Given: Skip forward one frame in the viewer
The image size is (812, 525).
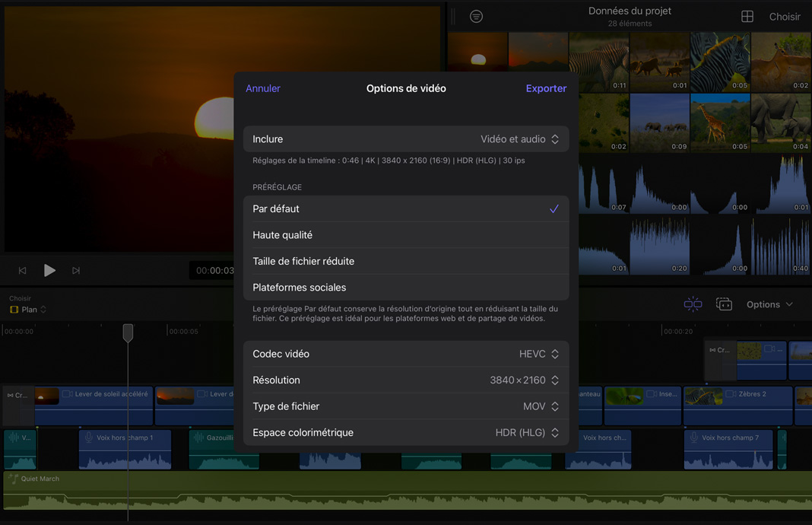Looking at the screenshot, I should [76, 270].
